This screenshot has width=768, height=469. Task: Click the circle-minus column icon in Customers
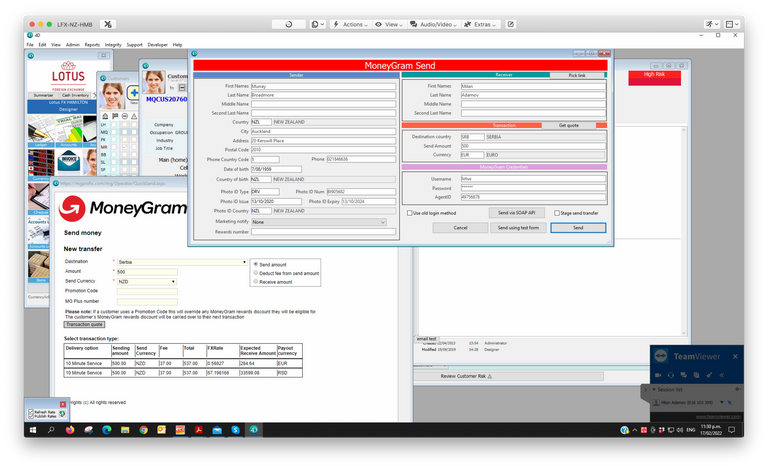(124, 116)
